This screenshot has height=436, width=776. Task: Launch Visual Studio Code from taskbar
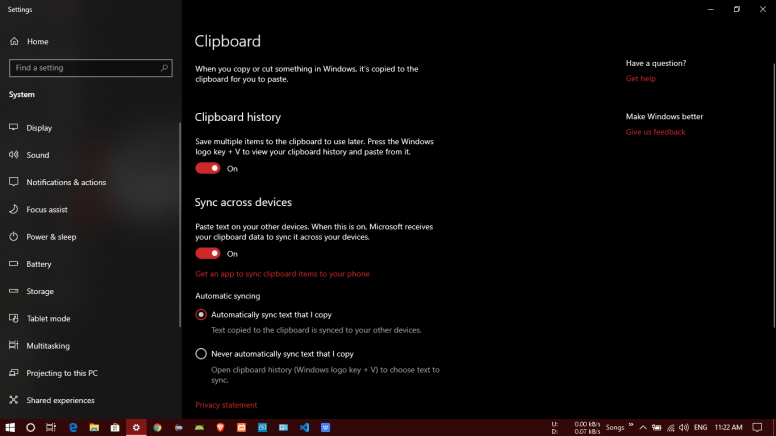tap(304, 428)
